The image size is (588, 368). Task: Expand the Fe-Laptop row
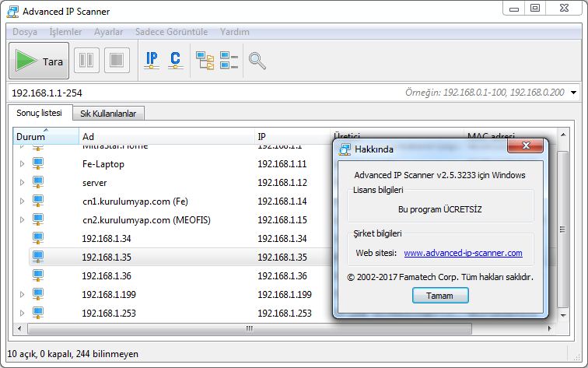22,163
